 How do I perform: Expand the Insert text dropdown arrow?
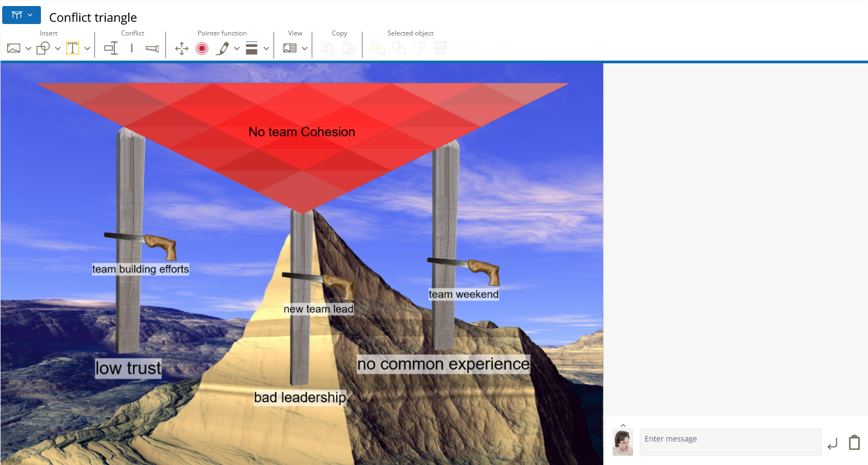point(87,49)
